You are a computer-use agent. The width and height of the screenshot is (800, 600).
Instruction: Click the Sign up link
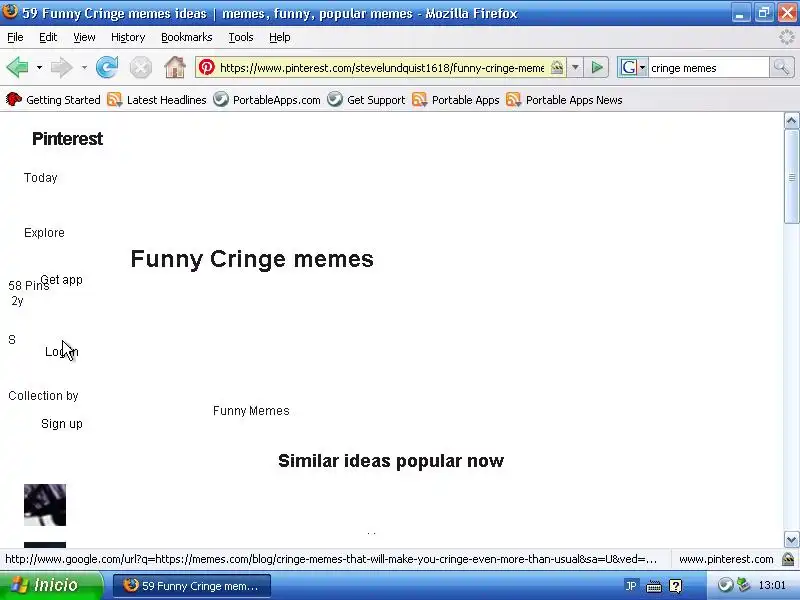(62, 424)
